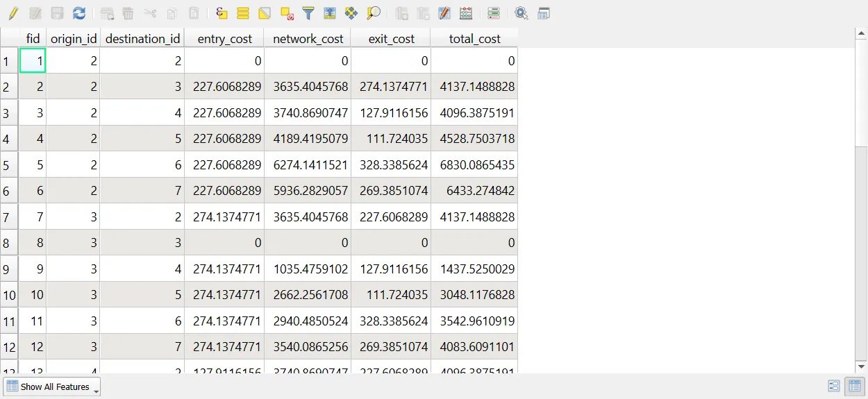Viewport: 868px width, 399px height.
Task: Click the deselect all features icon
Action: click(x=287, y=13)
